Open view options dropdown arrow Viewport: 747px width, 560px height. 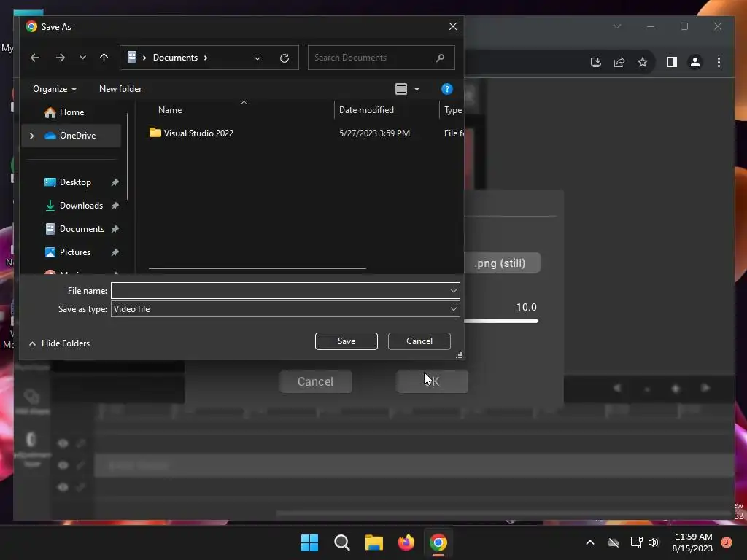click(x=417, y=89)
